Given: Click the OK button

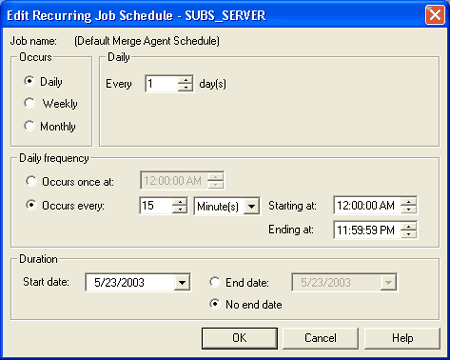Looking at the screenshot, I should [x=240, y=338].
